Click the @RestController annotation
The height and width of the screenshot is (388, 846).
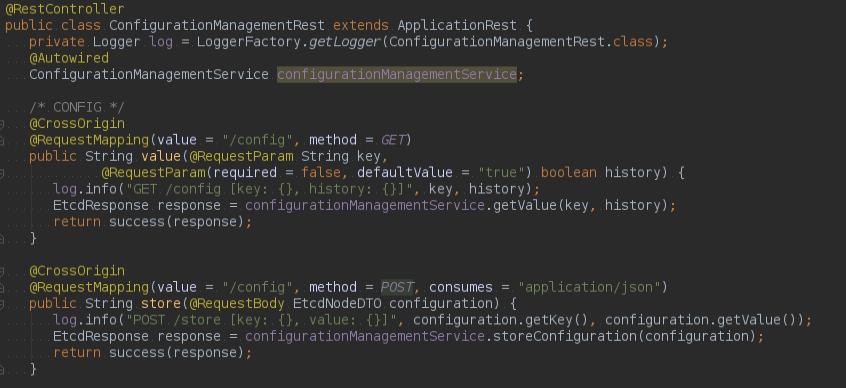65,9
